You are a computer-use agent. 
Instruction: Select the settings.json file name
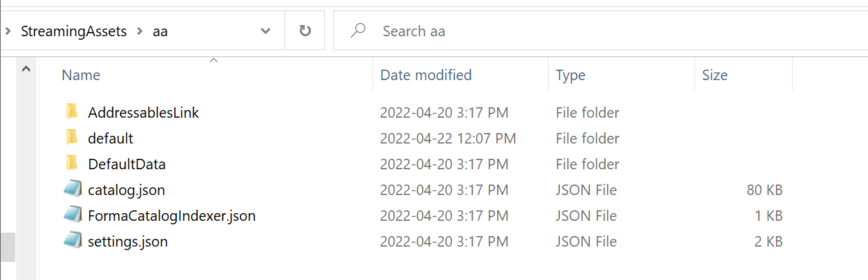pos(128,242)
